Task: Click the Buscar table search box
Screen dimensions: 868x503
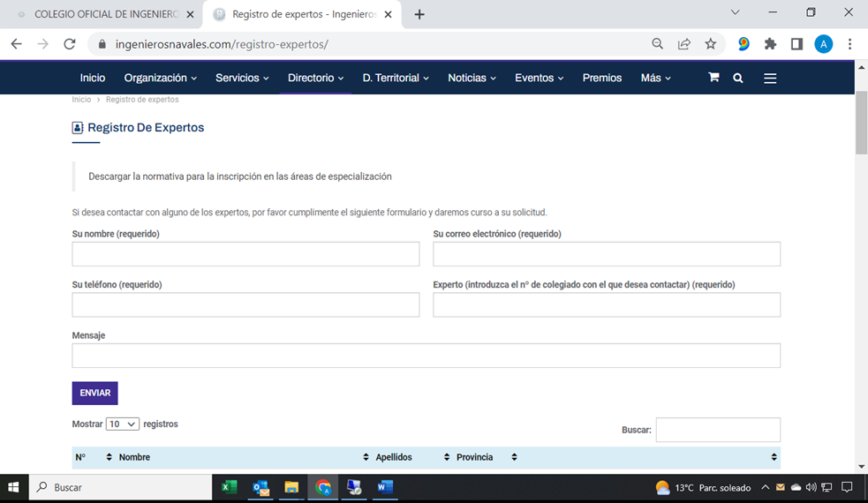Action: click(x=718, y=430)
